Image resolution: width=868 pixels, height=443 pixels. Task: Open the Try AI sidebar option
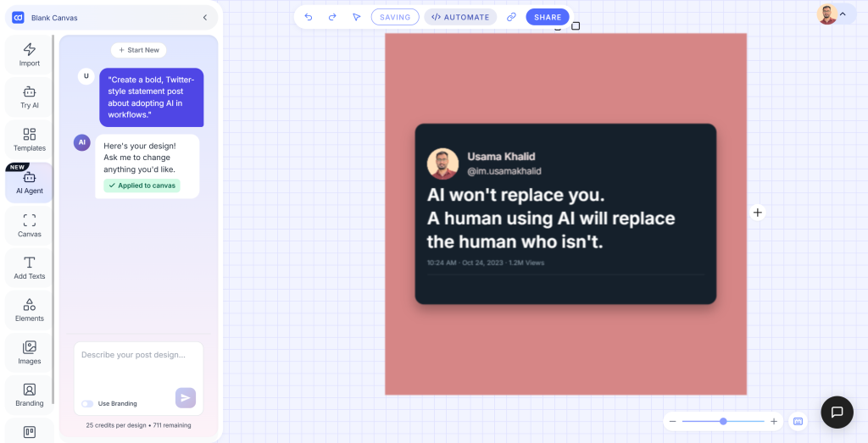(x=30, y=97)
